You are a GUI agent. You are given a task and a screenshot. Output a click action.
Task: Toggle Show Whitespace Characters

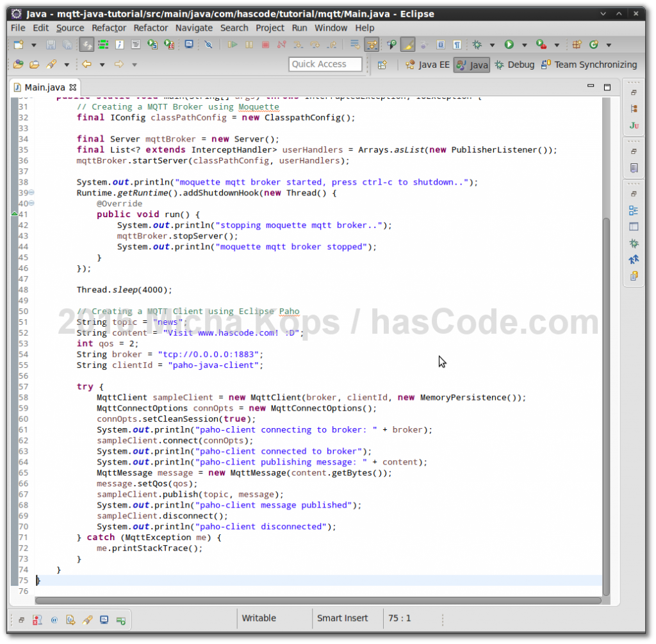click(457, 45)
